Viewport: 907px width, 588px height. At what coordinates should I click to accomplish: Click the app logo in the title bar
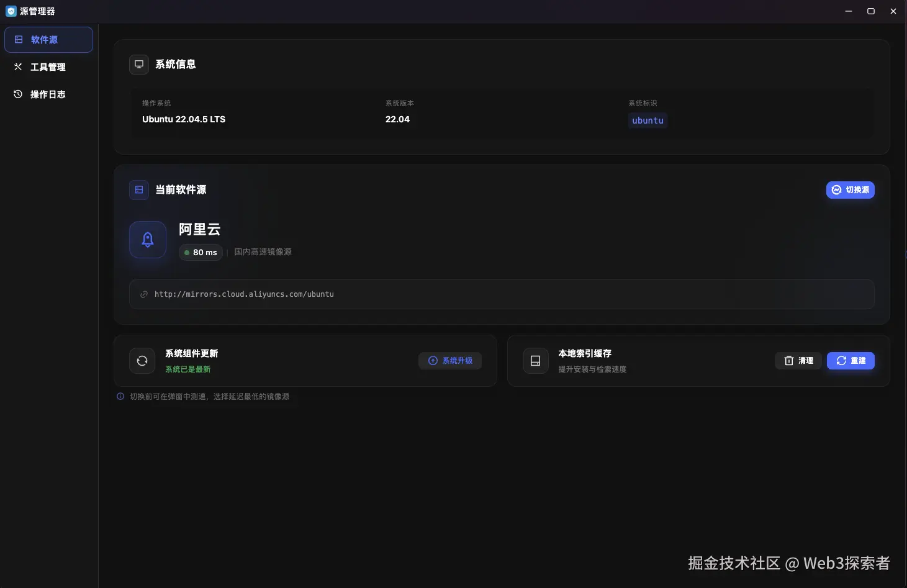click(9, 11)
